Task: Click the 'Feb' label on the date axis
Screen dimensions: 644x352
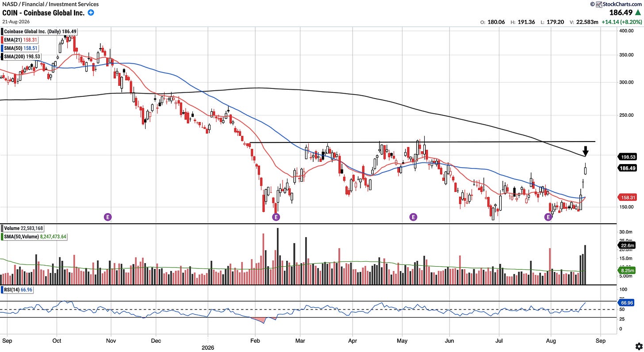Action: 255,341
